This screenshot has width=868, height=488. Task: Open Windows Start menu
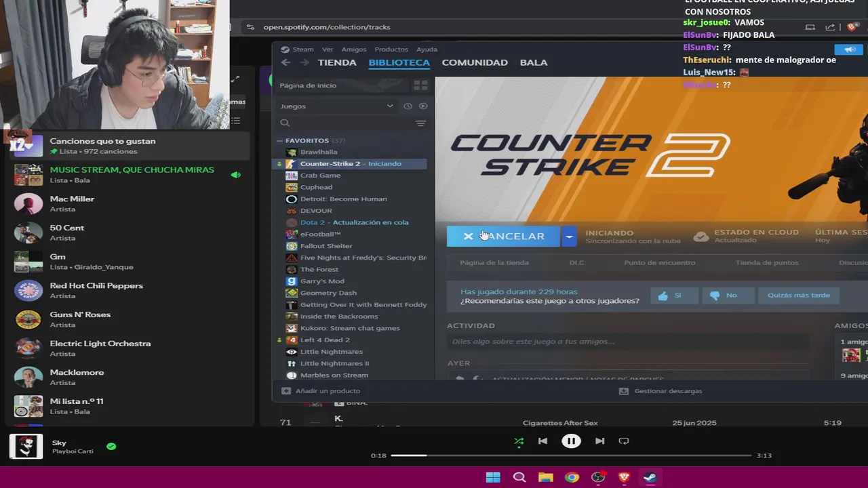pyautogui.click(x=493, y=477)
